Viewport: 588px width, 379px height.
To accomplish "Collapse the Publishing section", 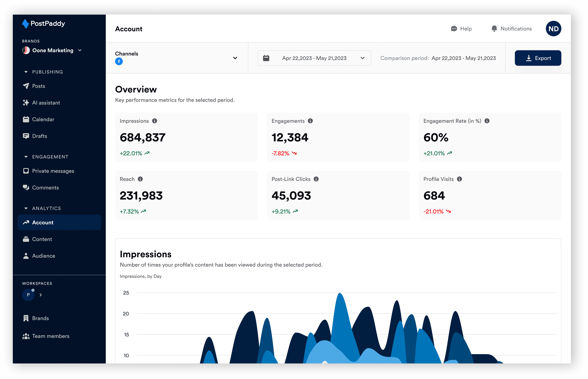I will 26,72.
